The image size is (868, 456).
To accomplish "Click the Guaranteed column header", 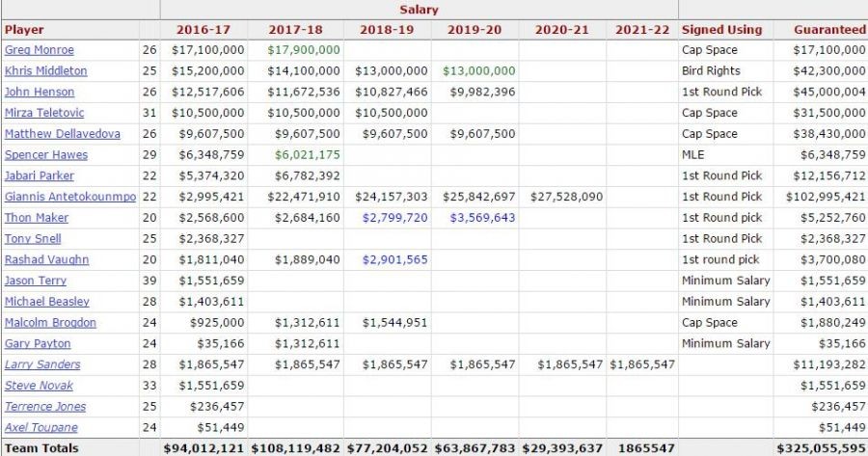I will [829, 30].
